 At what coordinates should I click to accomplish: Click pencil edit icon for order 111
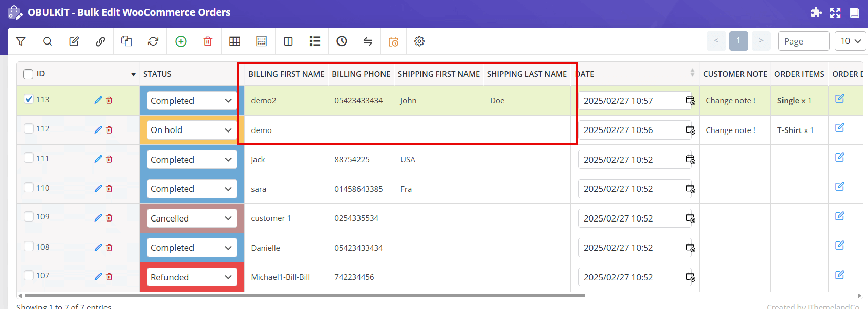[x=98, y=159]
